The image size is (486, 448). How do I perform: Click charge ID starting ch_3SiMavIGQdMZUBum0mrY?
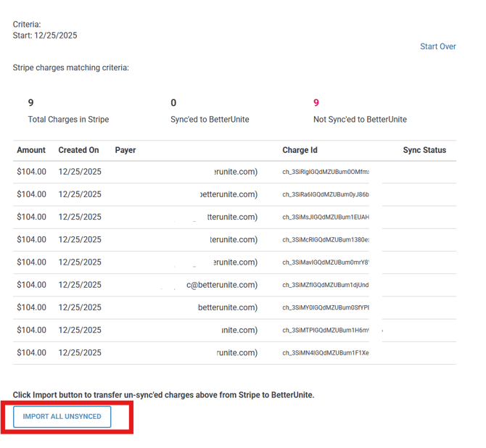[326, 262]
